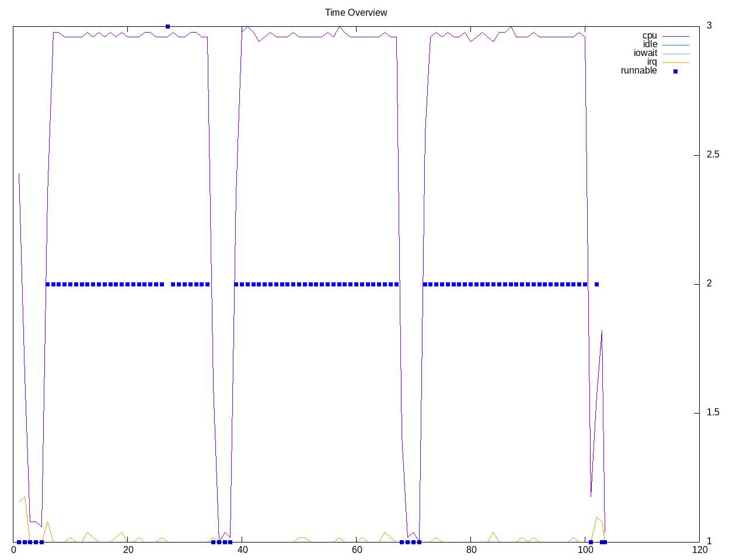Image resolution: width=747 pixels, height=560 pixels.
Task: Click the orange irq line sample in legend
Action: pos(675,62)
